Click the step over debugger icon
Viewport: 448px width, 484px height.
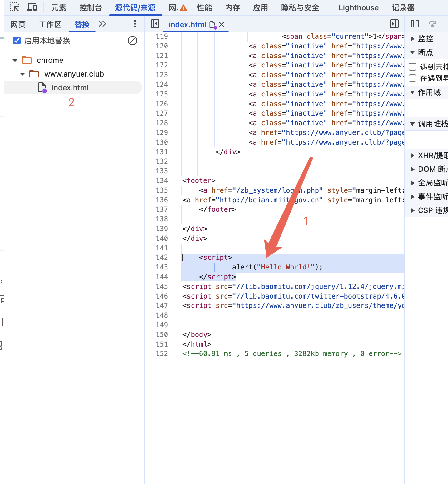click(x=432, y=24)
